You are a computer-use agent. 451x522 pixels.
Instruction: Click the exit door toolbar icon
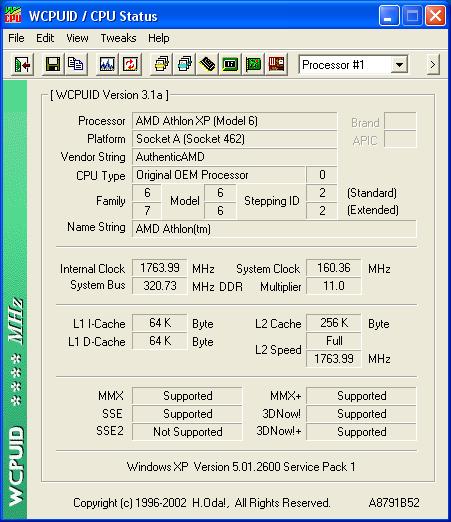tap(22, 64)
